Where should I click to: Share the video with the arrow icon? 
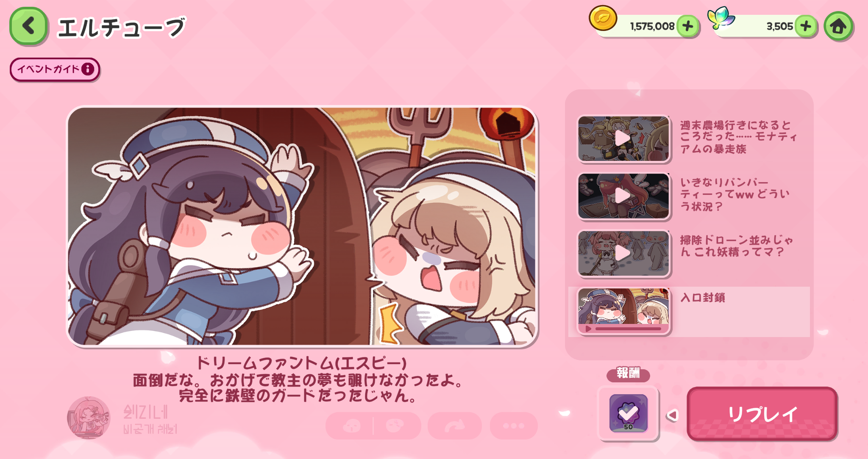click(x=454, y=426)
